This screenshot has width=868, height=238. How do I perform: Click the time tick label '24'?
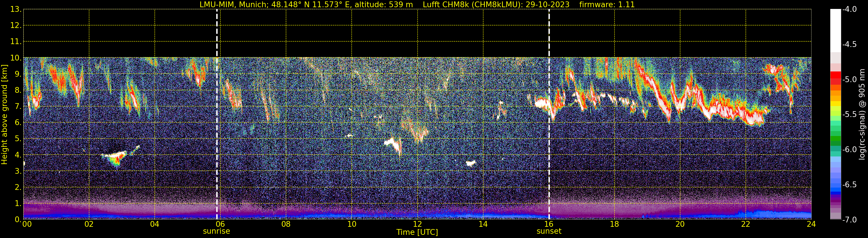(811, 224)
